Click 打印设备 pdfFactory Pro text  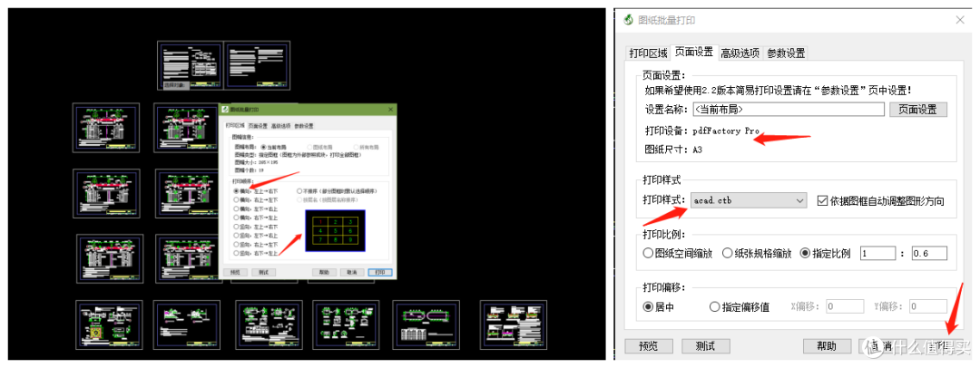701,131
